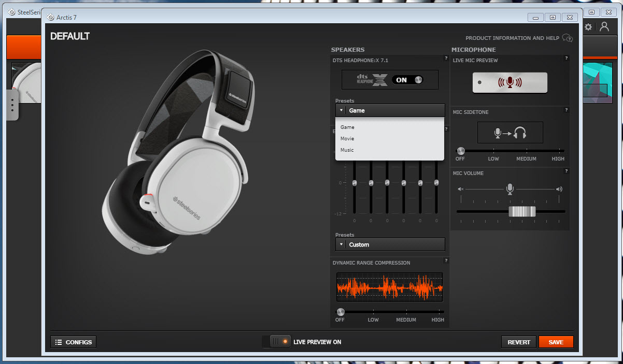Save the current configuration
This screenshot has height=364, width=623.
[556, 342]
